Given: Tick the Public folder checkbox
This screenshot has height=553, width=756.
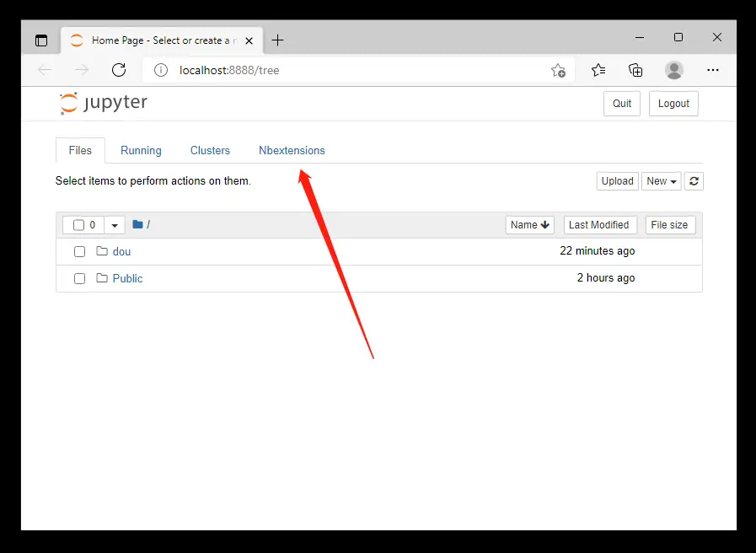Looking at the screenshot, I should click(79, 278).
